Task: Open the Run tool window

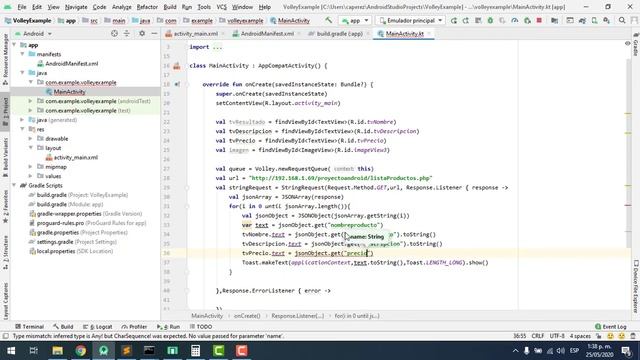Action: [169, 327]
